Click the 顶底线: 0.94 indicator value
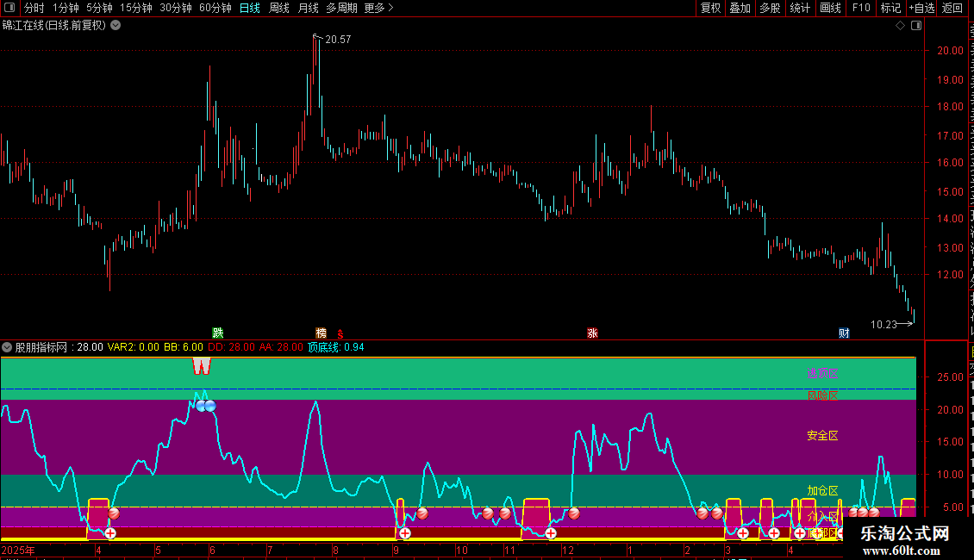This screenshot has width=974, height=560. pos(336,347)
